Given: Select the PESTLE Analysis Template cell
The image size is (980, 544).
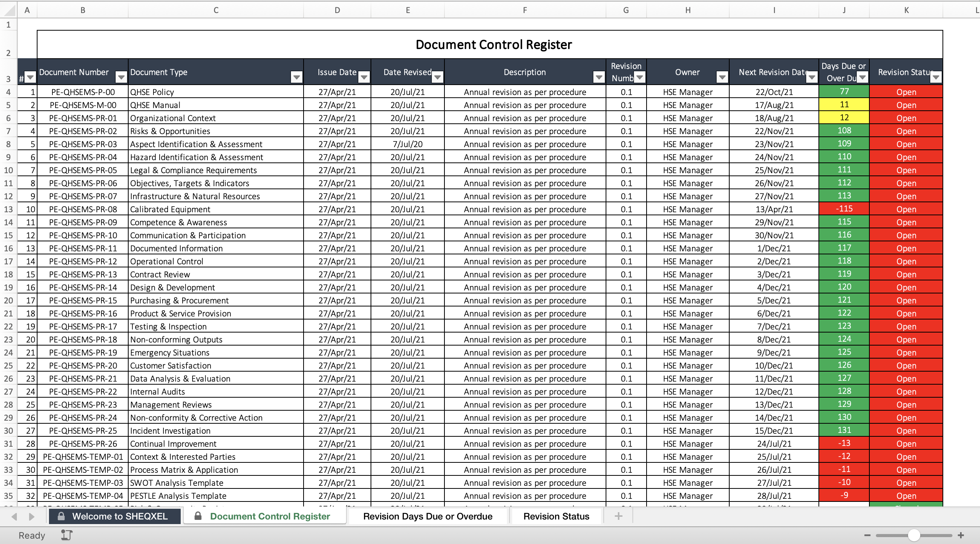Looking at the screenshot, I should pos(216,496).
